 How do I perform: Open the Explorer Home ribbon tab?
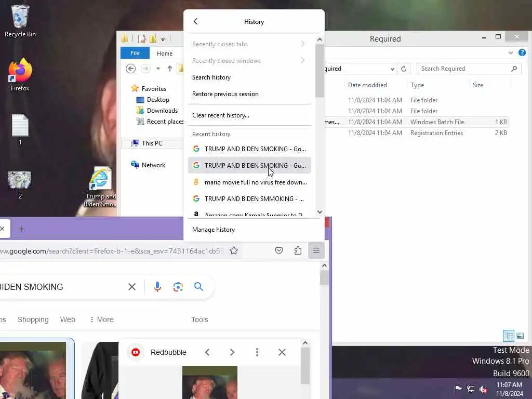point(165,54)
